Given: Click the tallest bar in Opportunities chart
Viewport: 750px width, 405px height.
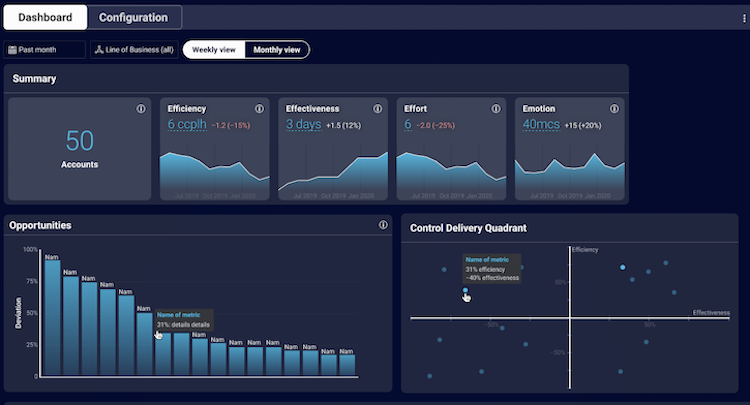Looking at the screenshot, I should (52, 318).
